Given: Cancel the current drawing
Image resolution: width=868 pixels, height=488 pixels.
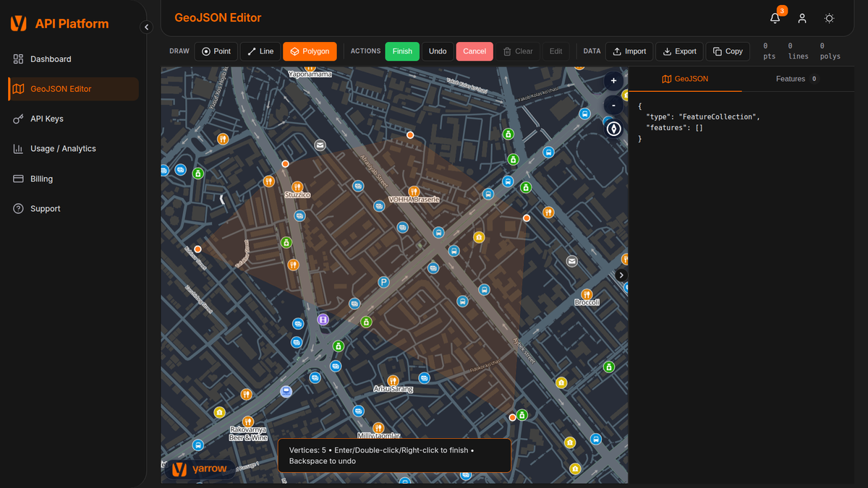Looking at the screenshot, I should pyautogui.click(x=475, y=51).
